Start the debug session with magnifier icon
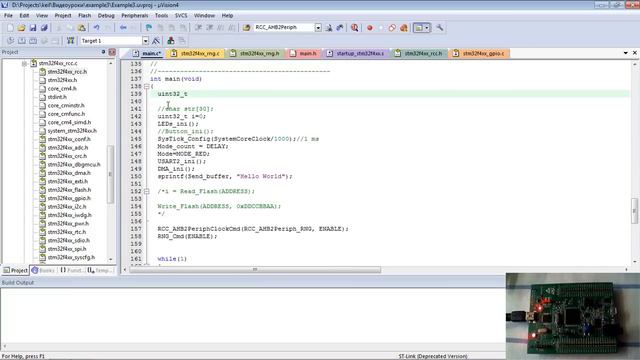 pyautogui.click(x=354, y=28)
